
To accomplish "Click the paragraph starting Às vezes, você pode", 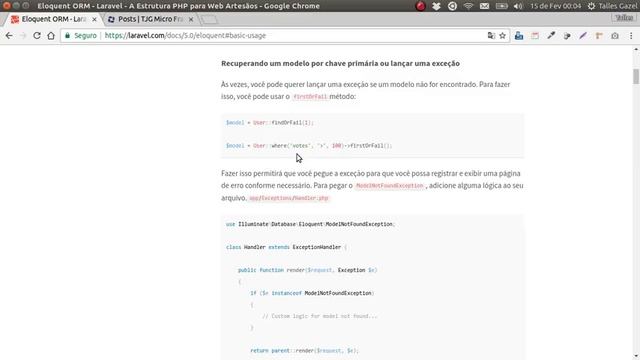I will (x=365, y=90).
